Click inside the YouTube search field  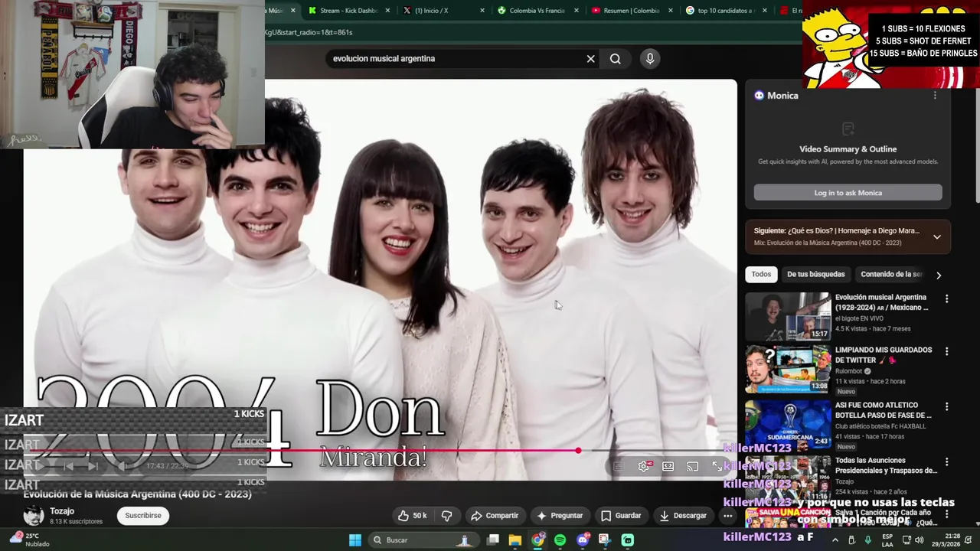point(456,59)
